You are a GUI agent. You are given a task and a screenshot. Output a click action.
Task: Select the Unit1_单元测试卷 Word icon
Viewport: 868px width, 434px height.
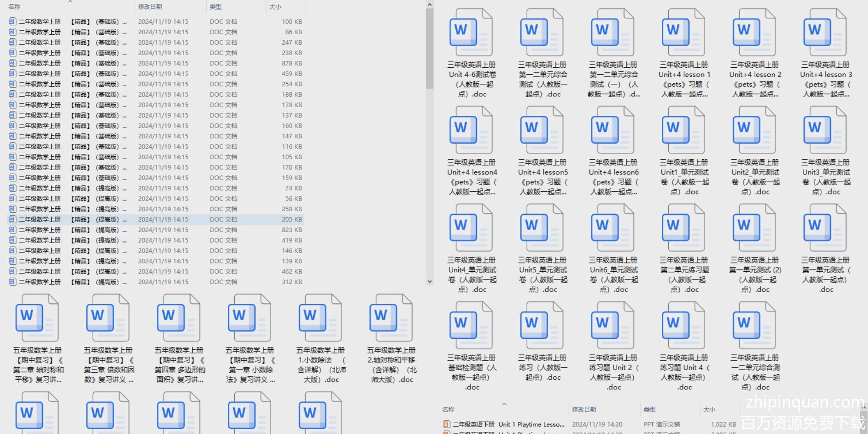(x=684, y=130)
